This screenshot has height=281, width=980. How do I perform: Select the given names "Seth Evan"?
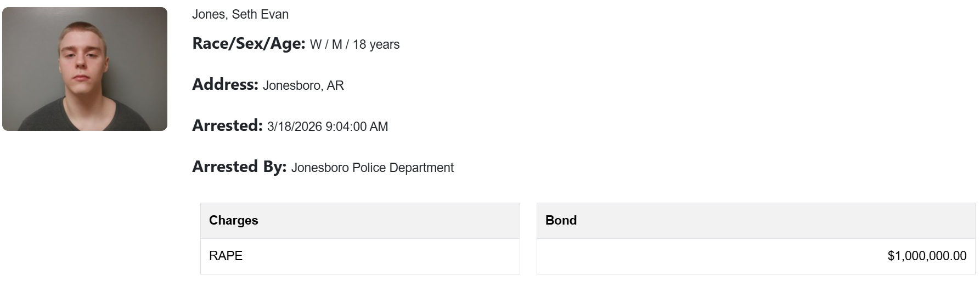coord(260,14)
